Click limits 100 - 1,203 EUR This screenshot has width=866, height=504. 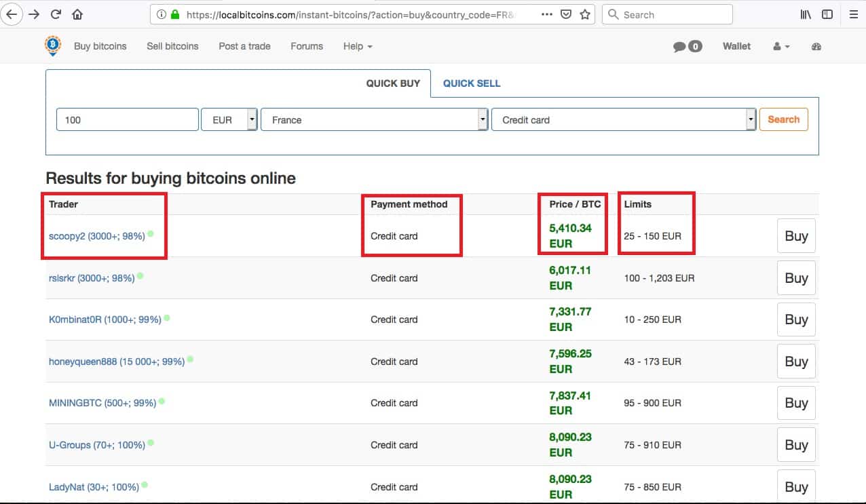(659, 278)
